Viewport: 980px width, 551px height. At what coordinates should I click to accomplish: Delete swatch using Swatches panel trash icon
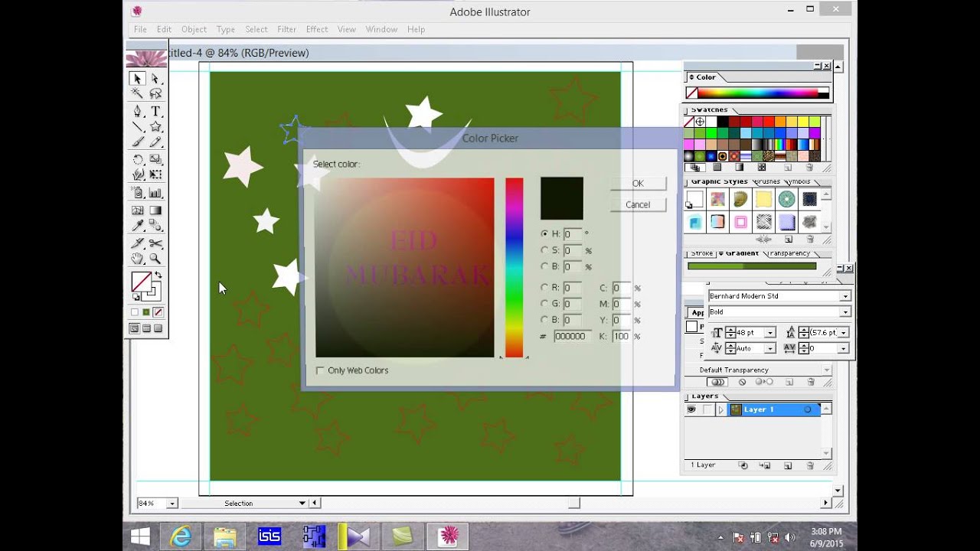click(x=810, y=168)
